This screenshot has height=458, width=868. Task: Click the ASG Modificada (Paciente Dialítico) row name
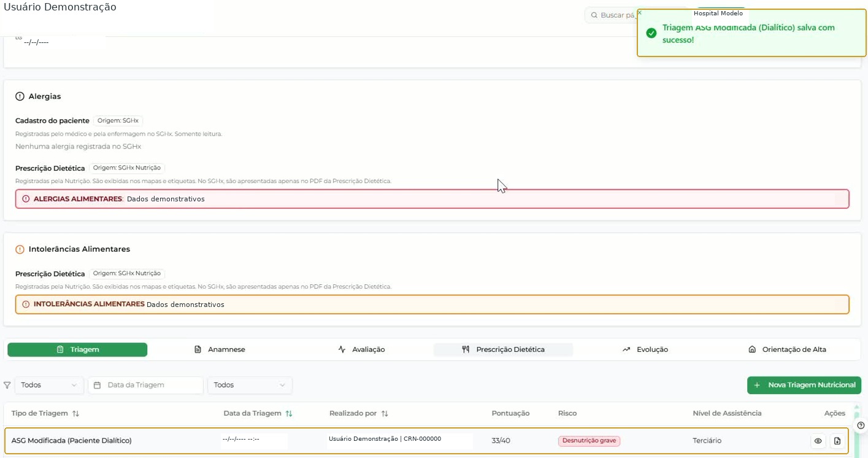72,441
